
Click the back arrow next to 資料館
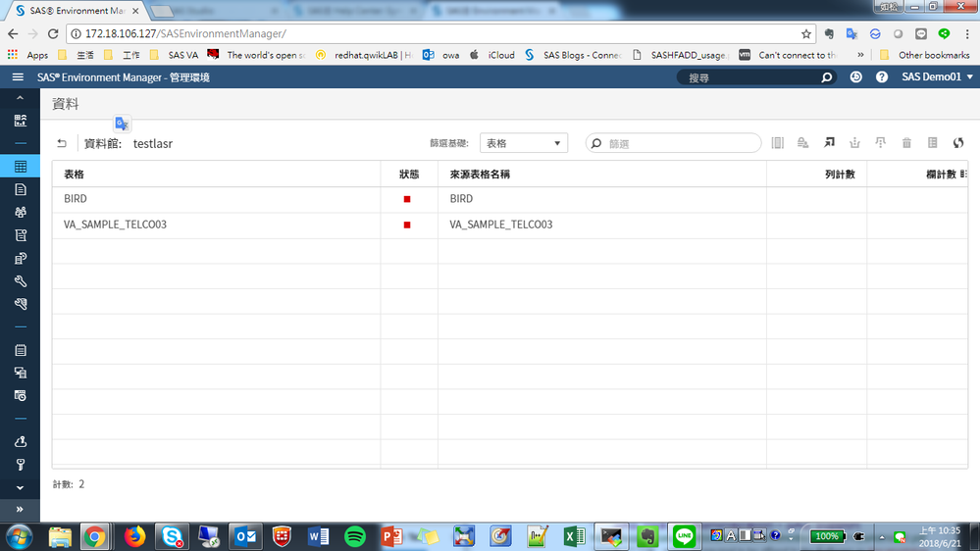61,143
